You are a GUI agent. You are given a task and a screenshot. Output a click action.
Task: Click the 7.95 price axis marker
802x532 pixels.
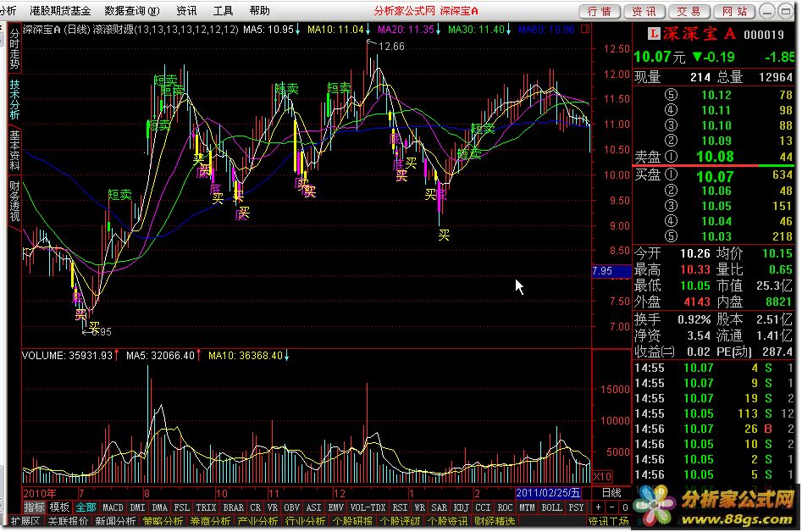click(x=611, y=271)
